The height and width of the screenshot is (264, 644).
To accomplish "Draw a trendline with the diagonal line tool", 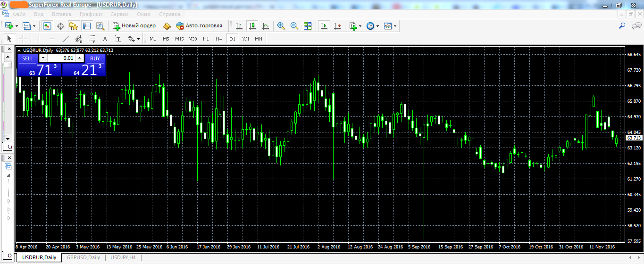I will (x=66, y=39).
